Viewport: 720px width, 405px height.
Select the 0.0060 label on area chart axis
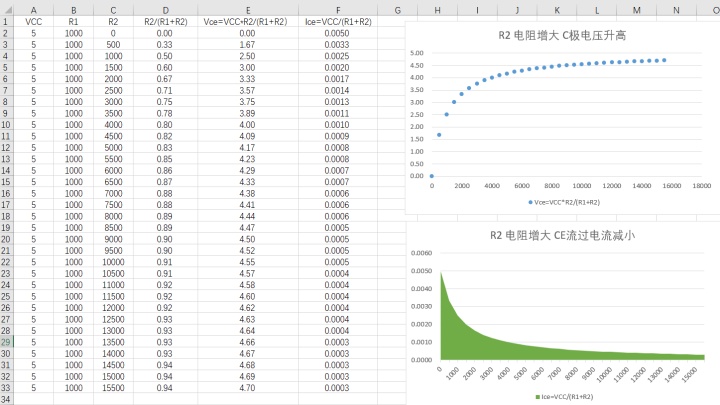pos(423,254)
